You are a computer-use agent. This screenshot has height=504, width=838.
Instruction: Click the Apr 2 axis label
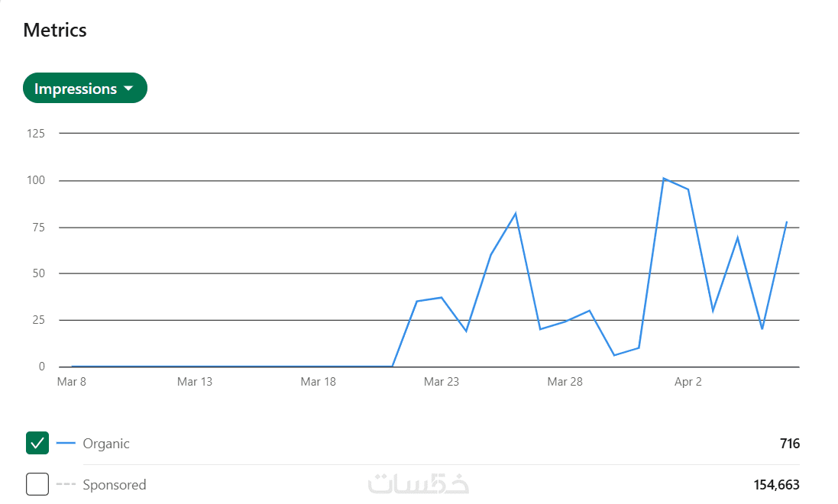688,382
